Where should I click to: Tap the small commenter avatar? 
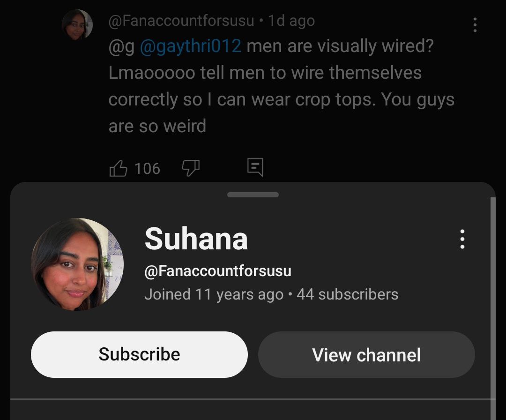[77, 25]
